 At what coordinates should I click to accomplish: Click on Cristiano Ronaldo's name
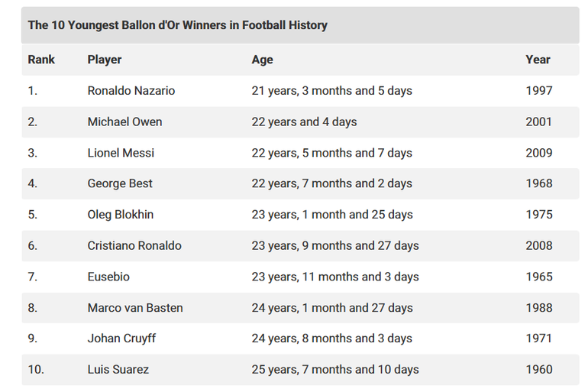(134, 246)
